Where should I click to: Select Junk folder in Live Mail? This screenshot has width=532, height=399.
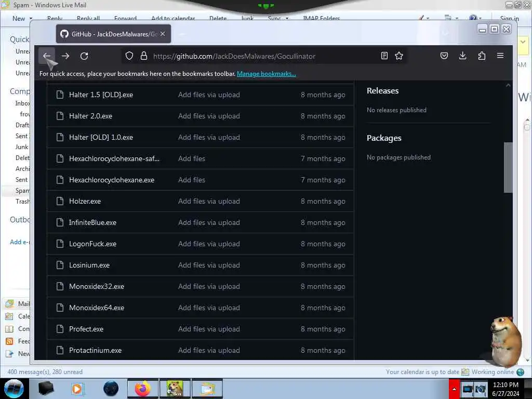pos(22,147)
